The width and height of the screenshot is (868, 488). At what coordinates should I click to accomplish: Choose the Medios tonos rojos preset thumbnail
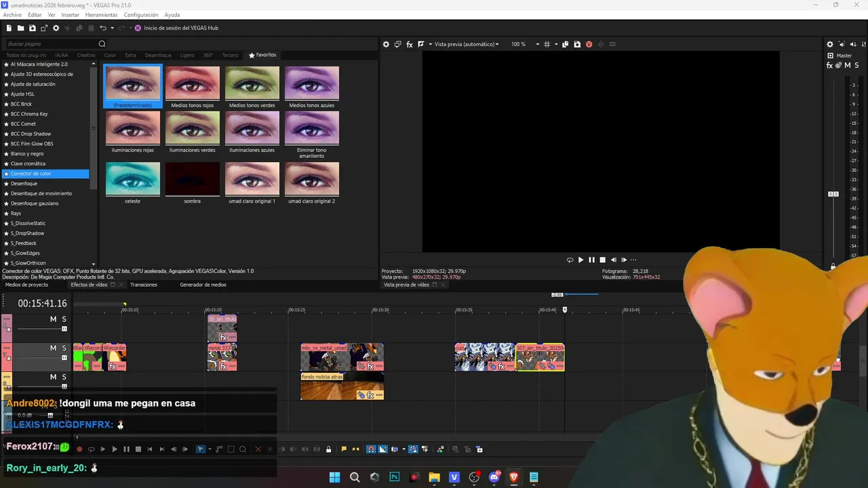coord(193,87)
